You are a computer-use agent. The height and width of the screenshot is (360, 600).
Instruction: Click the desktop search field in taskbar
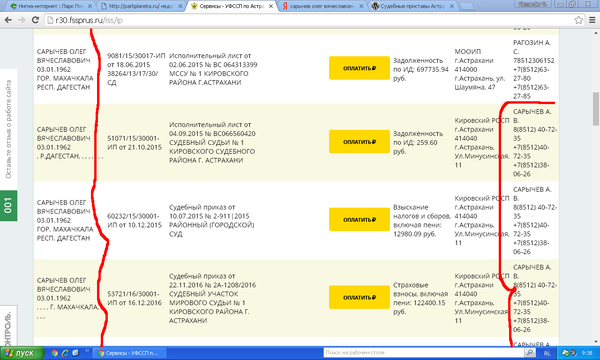pos(424,352)
